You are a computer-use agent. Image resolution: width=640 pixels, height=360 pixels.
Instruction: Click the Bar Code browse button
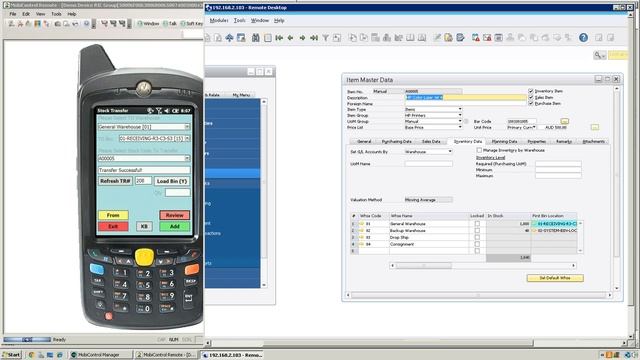point(564,121)
